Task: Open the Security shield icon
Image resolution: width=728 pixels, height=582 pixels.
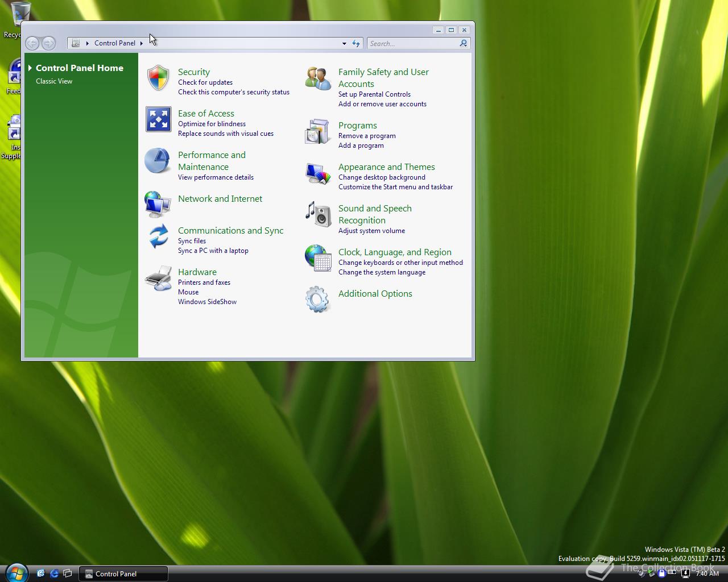Action: click(x=158, y=78)
